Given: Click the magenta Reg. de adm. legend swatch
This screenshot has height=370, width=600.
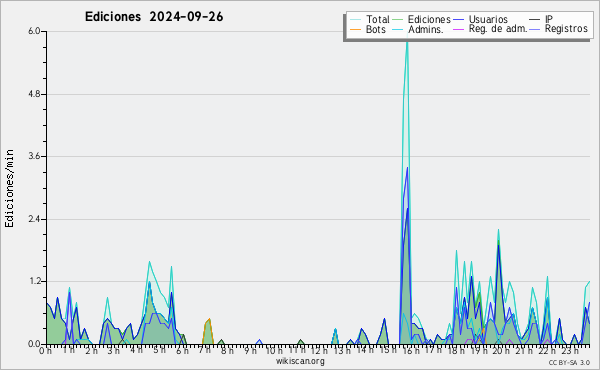Looking at the screenshot, I should pos(458,29).
